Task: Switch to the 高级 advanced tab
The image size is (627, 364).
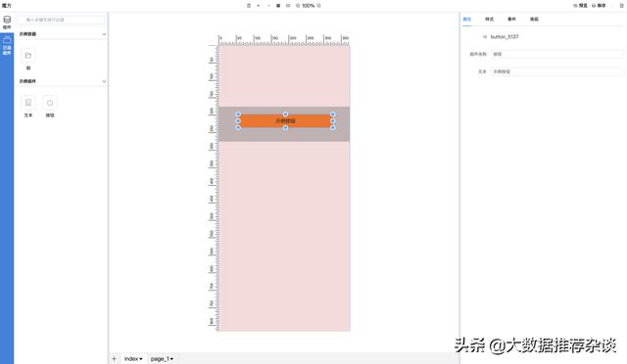Action: (x=534, y=20)
